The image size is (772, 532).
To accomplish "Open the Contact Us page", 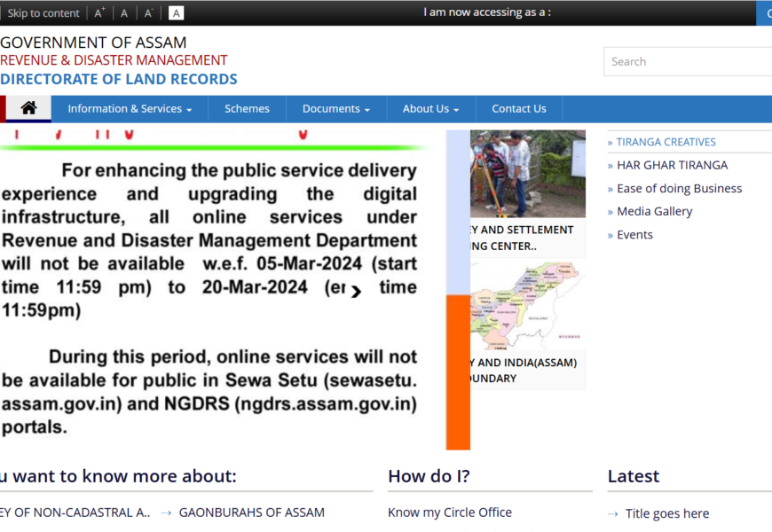I will [519, 109].
